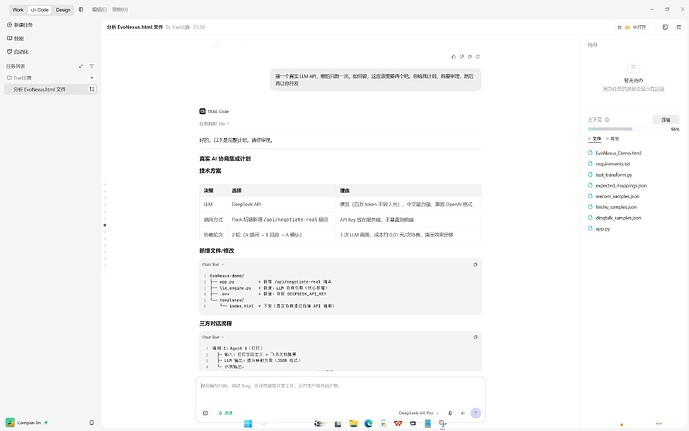
Task: Open File Explorer from the taskbar
Action: click(x=353, y=424)
